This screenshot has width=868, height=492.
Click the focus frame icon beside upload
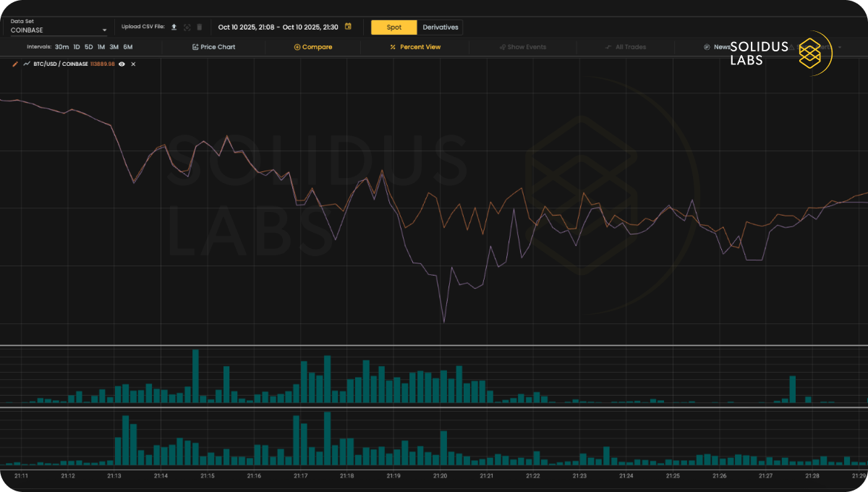pos(187,27)
